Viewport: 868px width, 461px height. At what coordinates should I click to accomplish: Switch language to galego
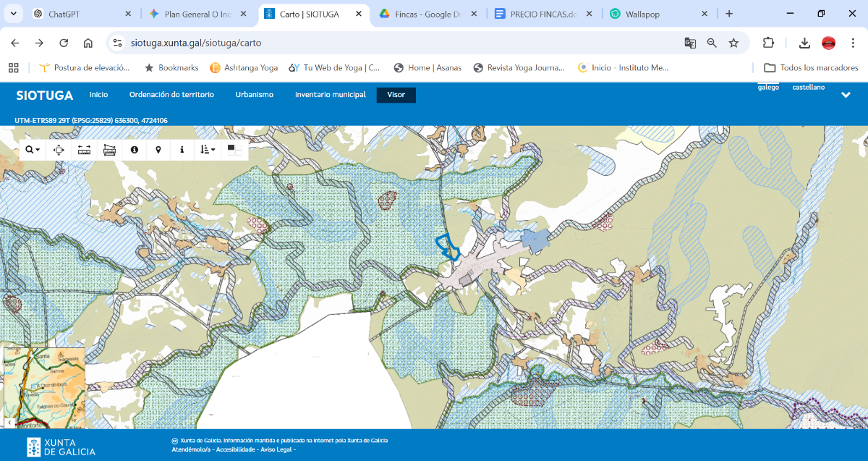[x=768, y=88]
